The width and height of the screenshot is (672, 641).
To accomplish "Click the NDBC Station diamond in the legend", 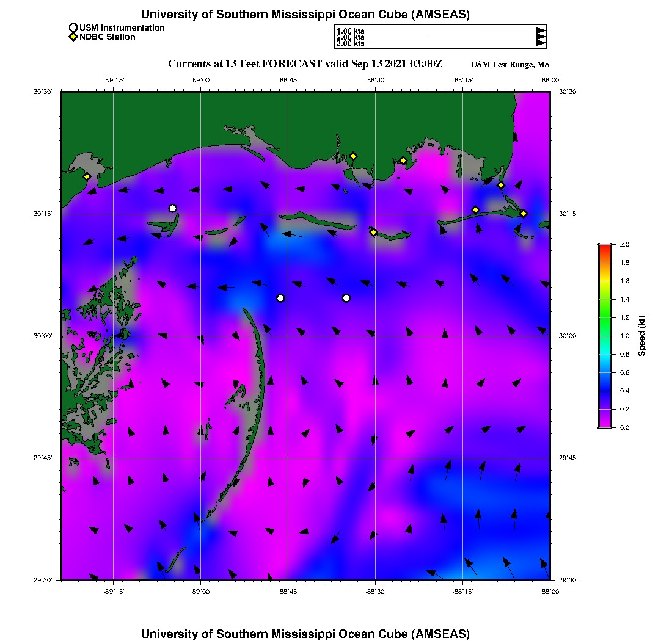I will coord(73,37).
